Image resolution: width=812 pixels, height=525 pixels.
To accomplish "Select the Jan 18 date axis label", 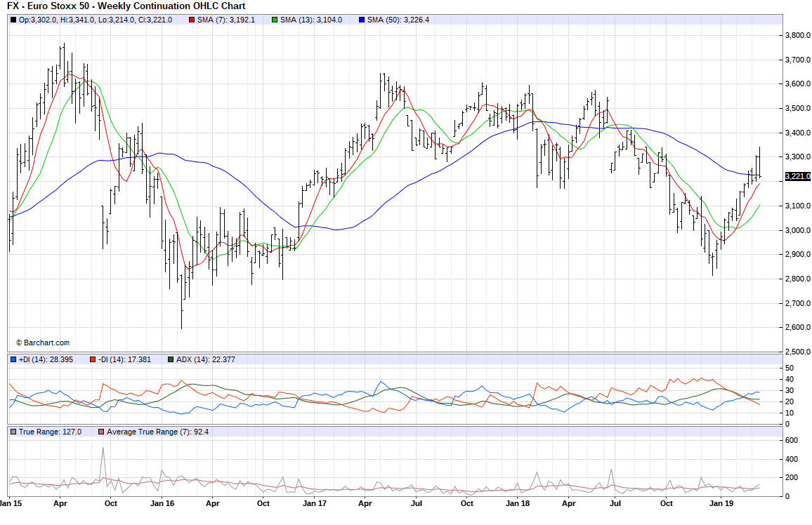I will (518, 503).
